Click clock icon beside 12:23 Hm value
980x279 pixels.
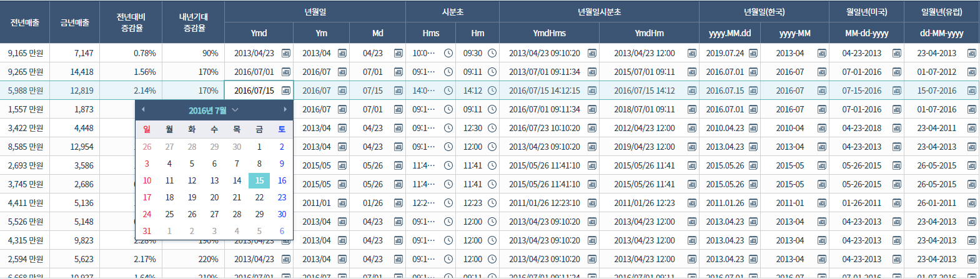492,203
